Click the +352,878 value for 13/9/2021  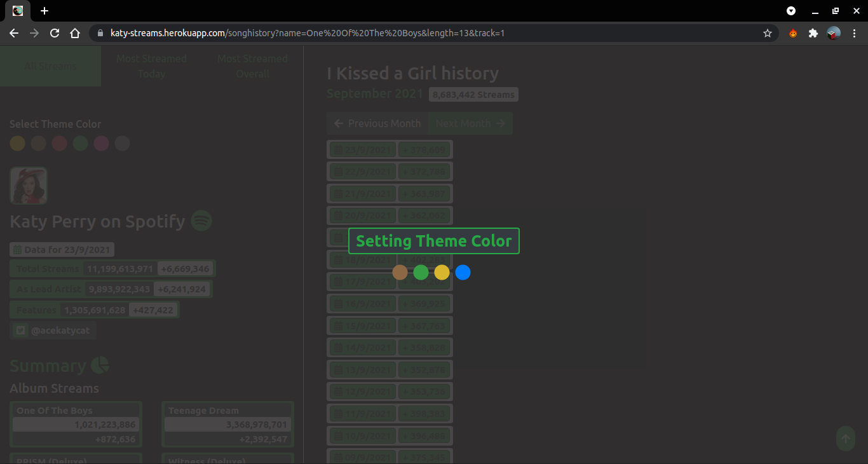point(424,371)
